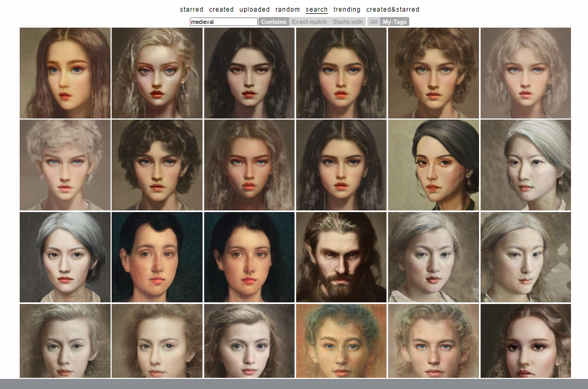Select the front-facing gray bob on dark gray background
Screen dimensions: 588x389
(65, 257)
